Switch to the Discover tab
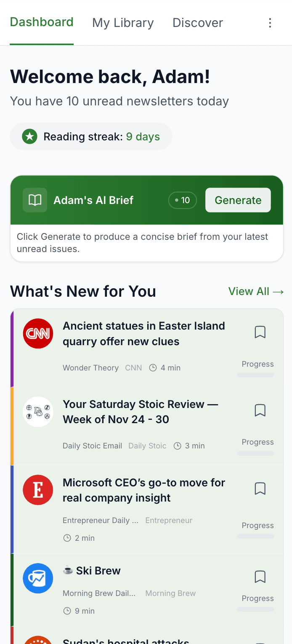 [198, 23]
